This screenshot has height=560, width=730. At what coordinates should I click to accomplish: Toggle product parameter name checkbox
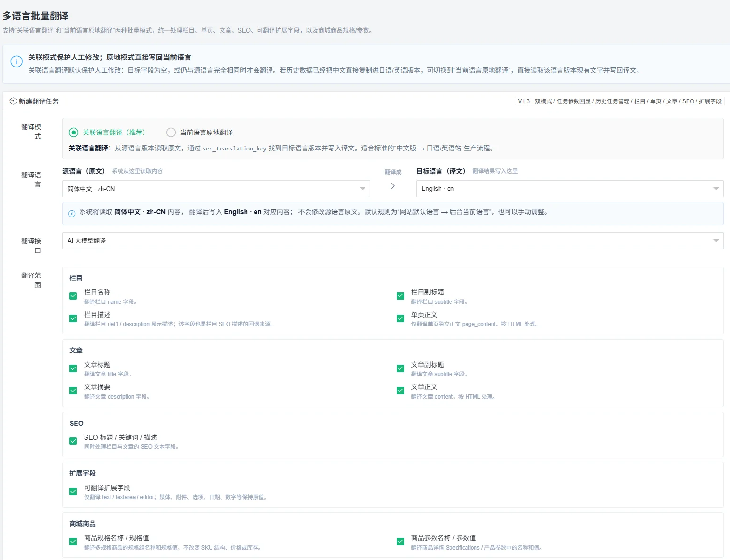pyautogui.click(x=400, y=542)
